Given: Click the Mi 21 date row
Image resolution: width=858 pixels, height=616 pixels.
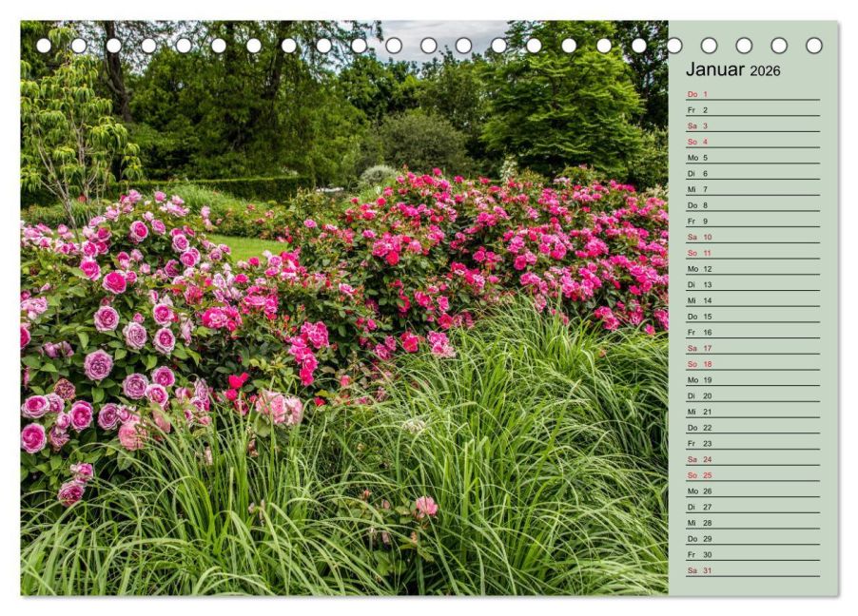Looking at the screenshot, I should 753,412.
